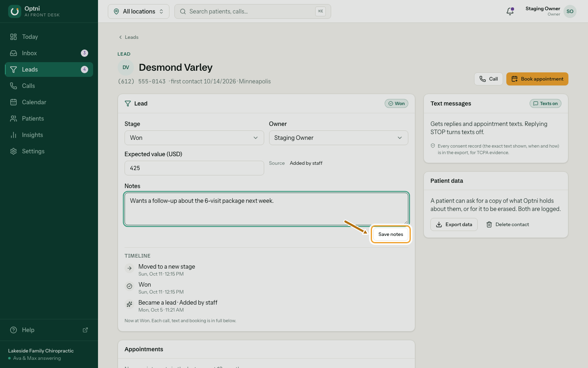Screen dimensions: 588x368
Task: Click the funnel icon in Lead card header
Action: coord(128,103)
